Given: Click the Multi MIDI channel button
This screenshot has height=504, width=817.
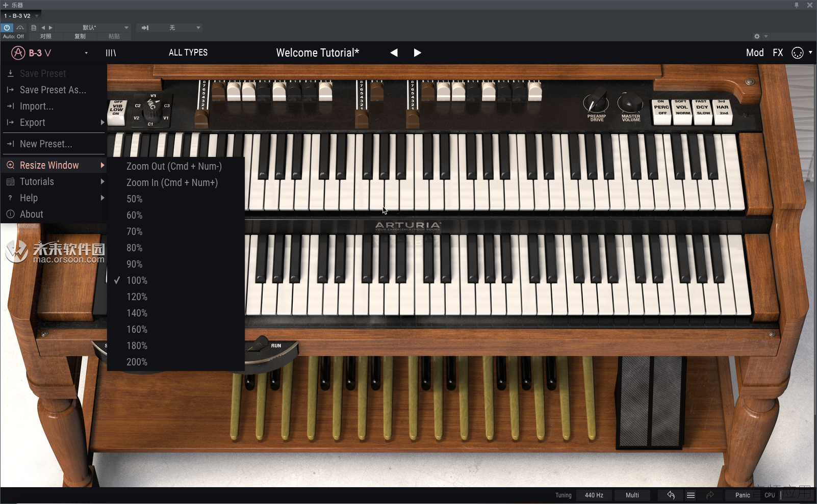Looking at the screenshot, I should pyautogui.click(x=632, y=495).
